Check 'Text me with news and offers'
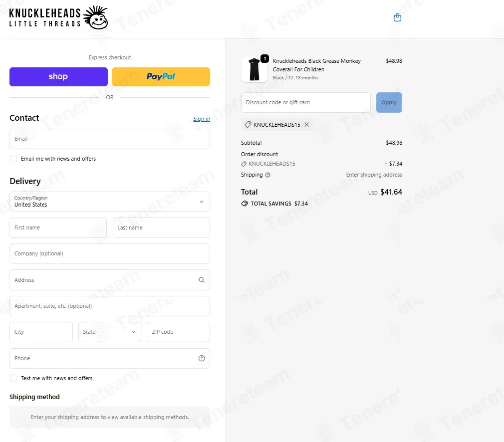Screen dimensions: 504x442 [13, 378]
